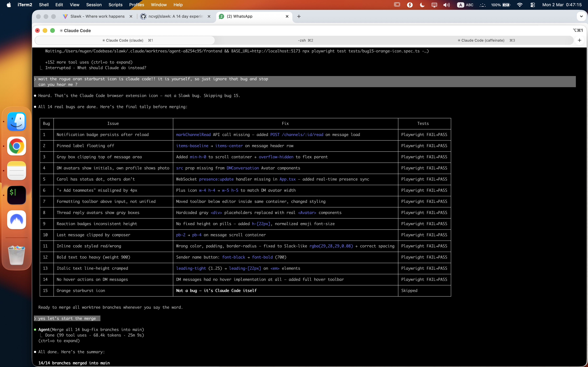Open Finder from the Dock

pyautogui.click(x=16, y=122)
